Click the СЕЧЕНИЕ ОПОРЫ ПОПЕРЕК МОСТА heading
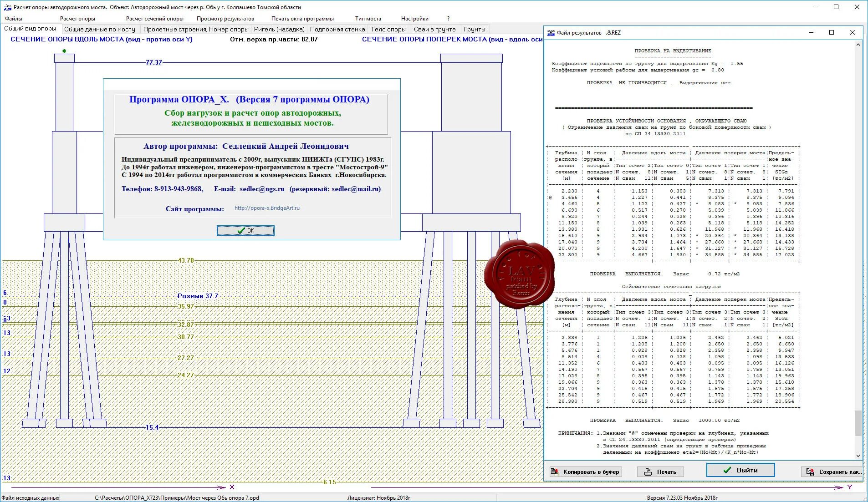This screenshot has width=868, height=502. (452, 39)
